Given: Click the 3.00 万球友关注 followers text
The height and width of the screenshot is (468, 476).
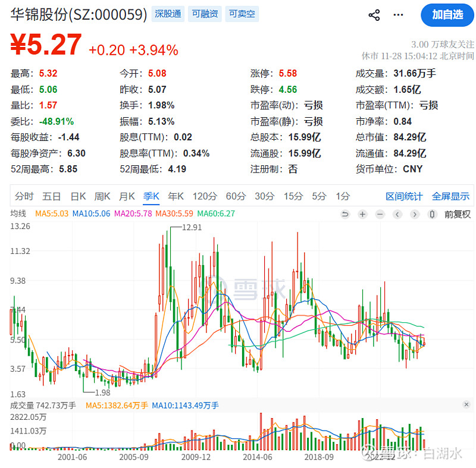Looking at the screenshot, I should pyautogui.click(x=442, y=44).
